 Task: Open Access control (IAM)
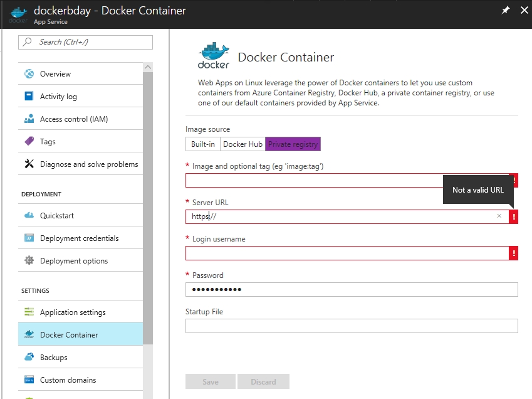[80, 119]
